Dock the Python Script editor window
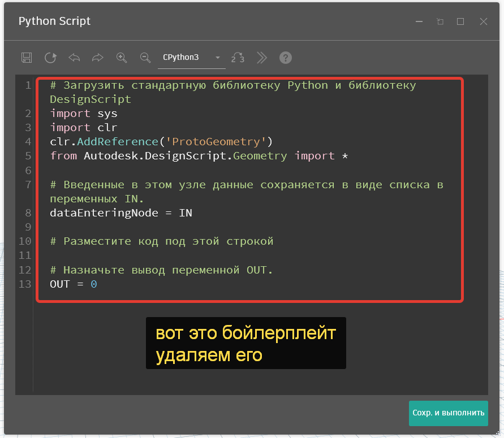Screen dimensions: 504x438 point(440,21)
